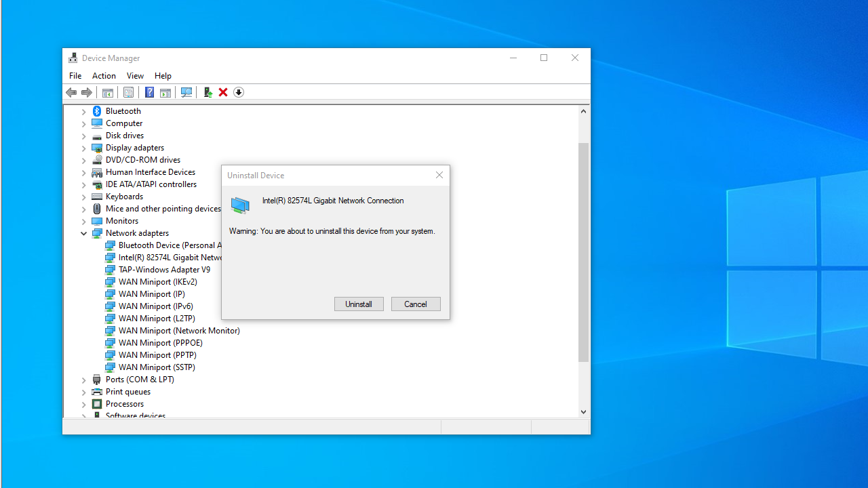Collapse the Network adapters node
Screen dimensions: 868x488
pyautogui.click(x=84, y=233)
